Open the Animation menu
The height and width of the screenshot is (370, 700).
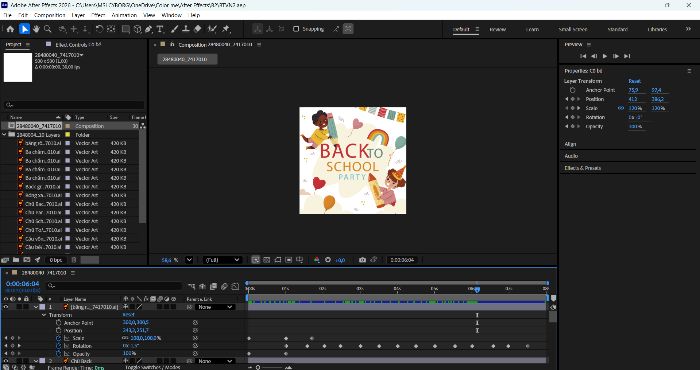(124, 15)
